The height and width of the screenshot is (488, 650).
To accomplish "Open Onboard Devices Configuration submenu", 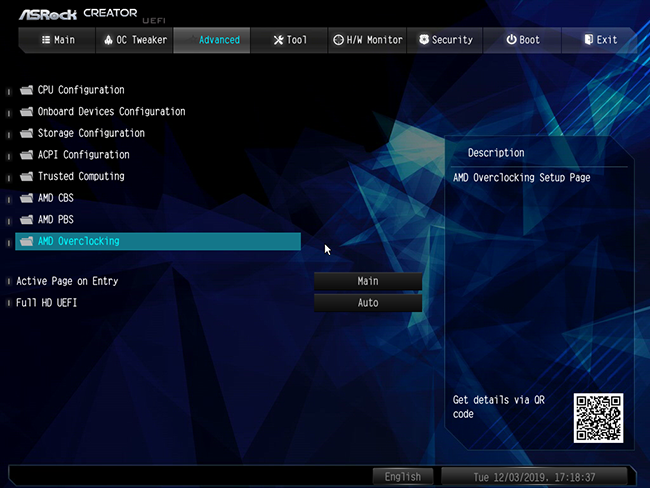I will click(112, 112).
